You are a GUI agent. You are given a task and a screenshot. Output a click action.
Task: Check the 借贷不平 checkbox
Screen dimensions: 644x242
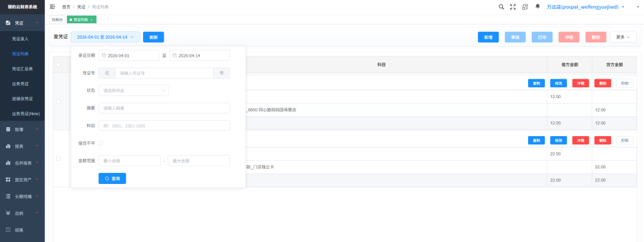100,143
